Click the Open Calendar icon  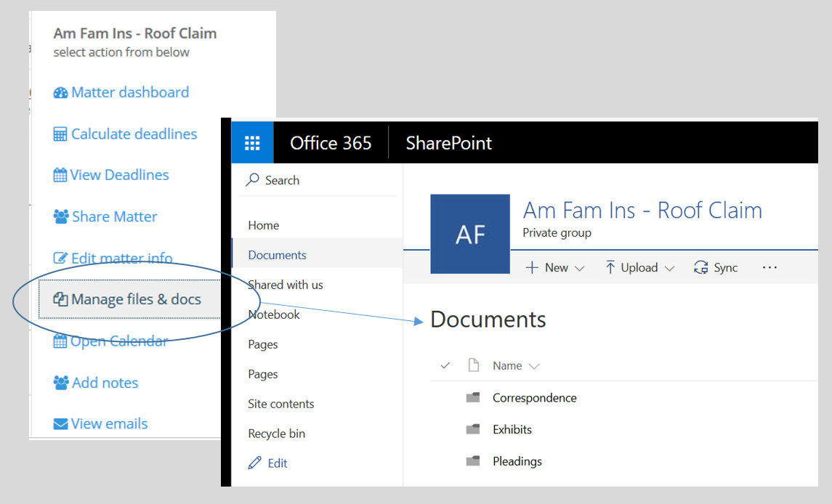coord(61,341)
